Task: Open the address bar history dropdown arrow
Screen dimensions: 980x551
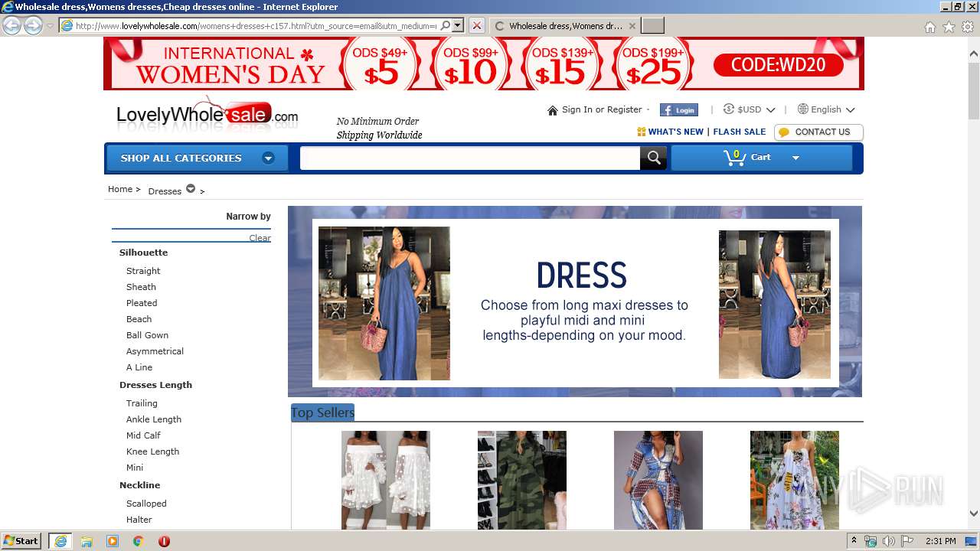Action: click(x=458, y=25)
